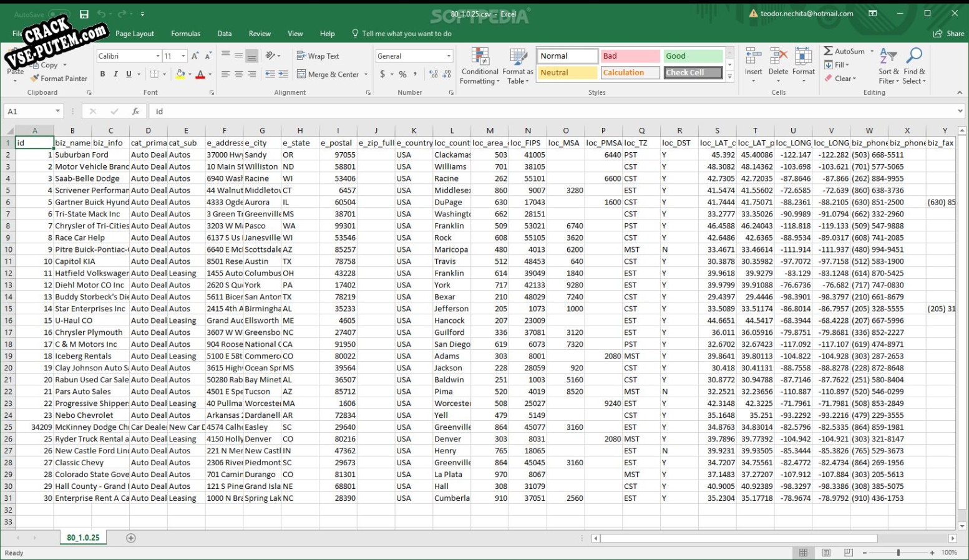
Task: Click the AutoSum sigma icon
Action: click(x=828, y=51)
